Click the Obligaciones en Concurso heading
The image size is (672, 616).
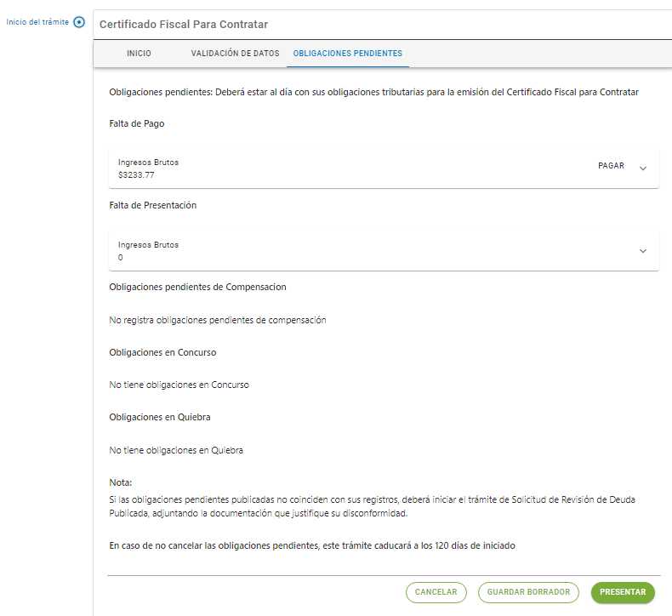[162, 352]
